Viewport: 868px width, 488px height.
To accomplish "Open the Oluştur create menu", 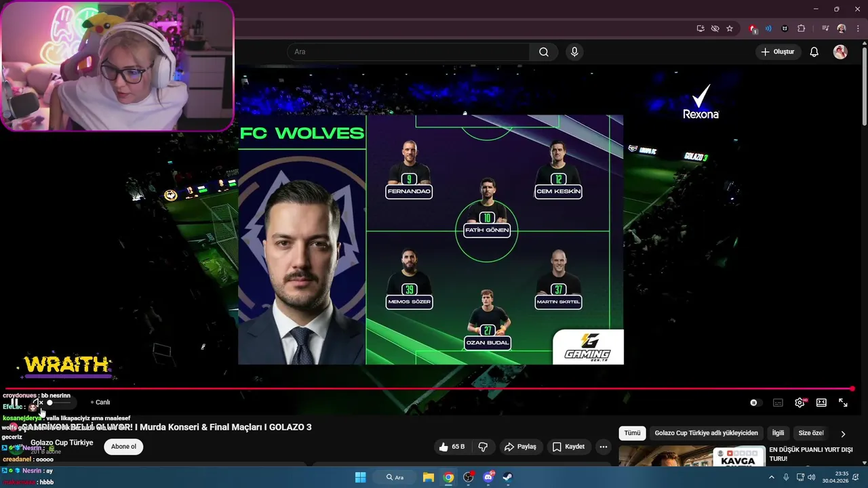I will tap(778, 52).
